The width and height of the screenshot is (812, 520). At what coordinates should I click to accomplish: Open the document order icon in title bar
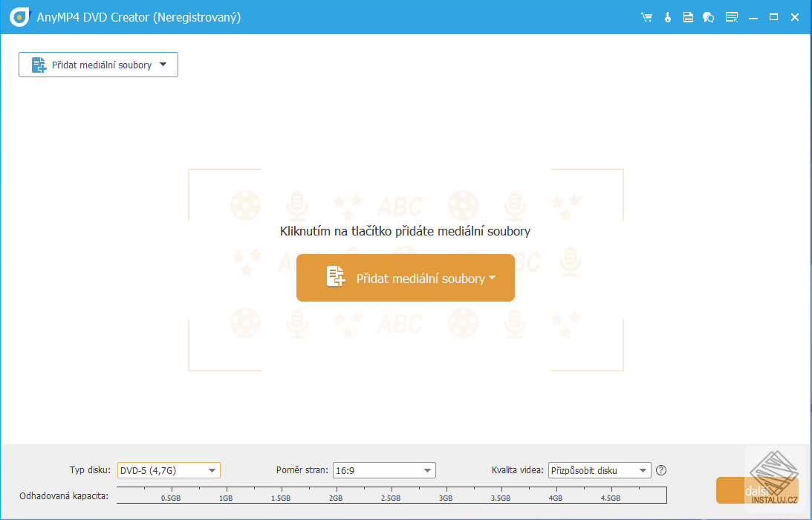point(688,16)
